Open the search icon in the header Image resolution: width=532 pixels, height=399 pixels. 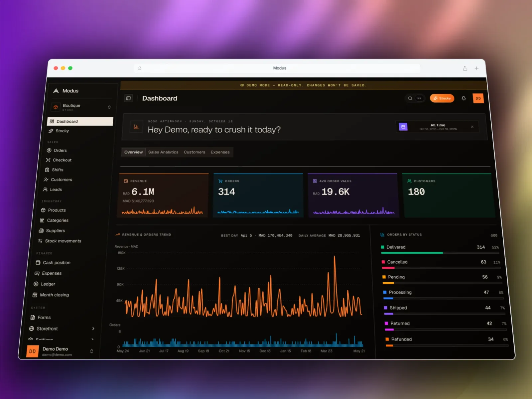[410, 98]
